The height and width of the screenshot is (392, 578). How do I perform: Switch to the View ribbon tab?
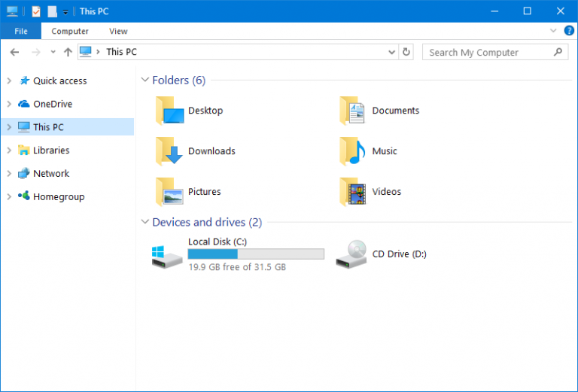pyautogui.click(x=118, y=32)
